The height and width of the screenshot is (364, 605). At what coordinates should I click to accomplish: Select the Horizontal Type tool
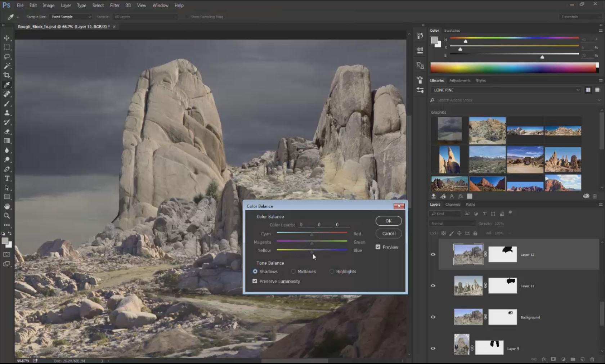tap(7, 179)
